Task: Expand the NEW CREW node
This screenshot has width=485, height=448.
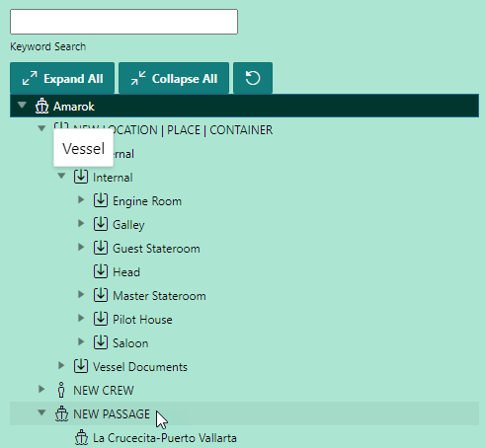Action: (x=41, y=389)
